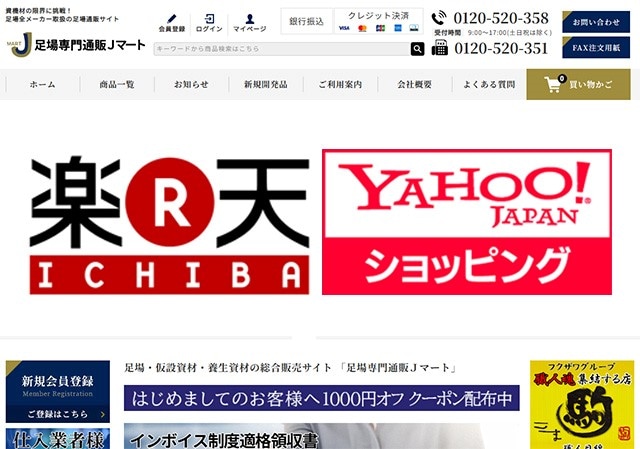
Task: Click the お問い合わせ button
Action: (x=596, y=21)
